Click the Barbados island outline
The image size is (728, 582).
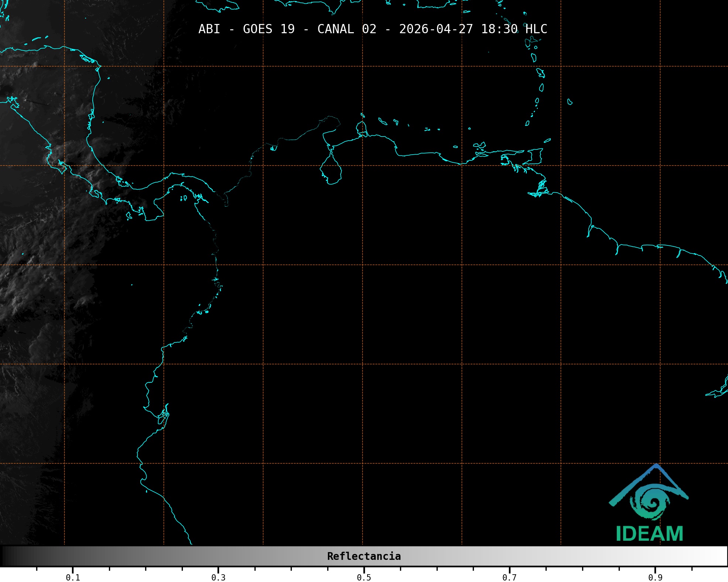click(570, 102)
